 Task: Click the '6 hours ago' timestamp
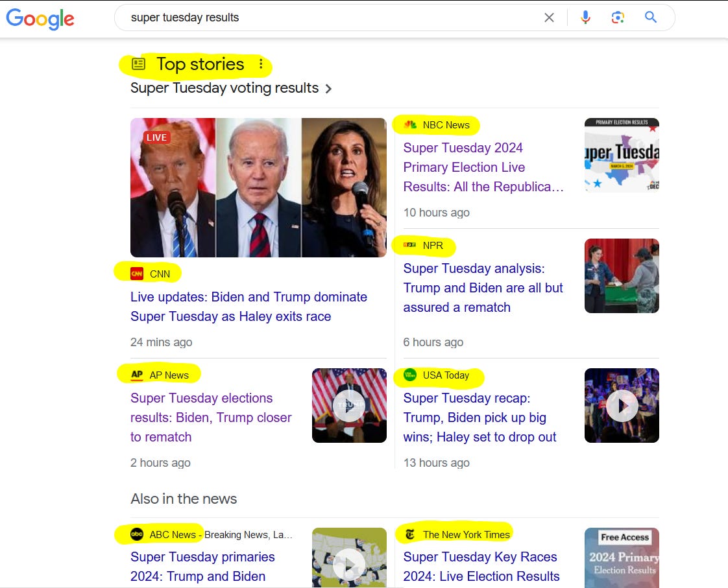433,342
